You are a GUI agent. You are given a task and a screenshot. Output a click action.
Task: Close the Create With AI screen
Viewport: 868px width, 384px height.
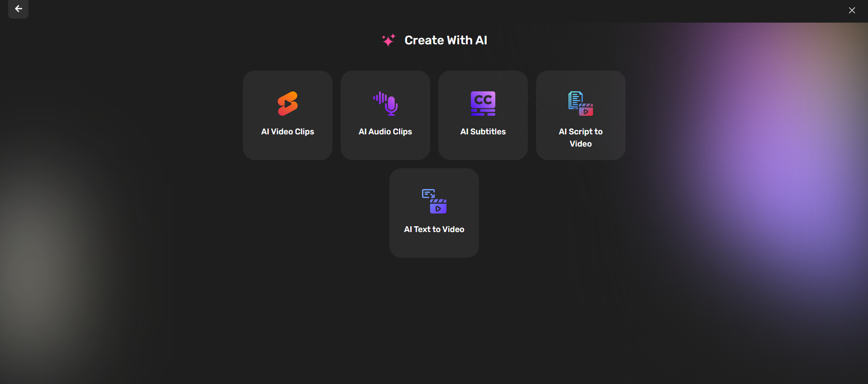[x=852, y=10]
